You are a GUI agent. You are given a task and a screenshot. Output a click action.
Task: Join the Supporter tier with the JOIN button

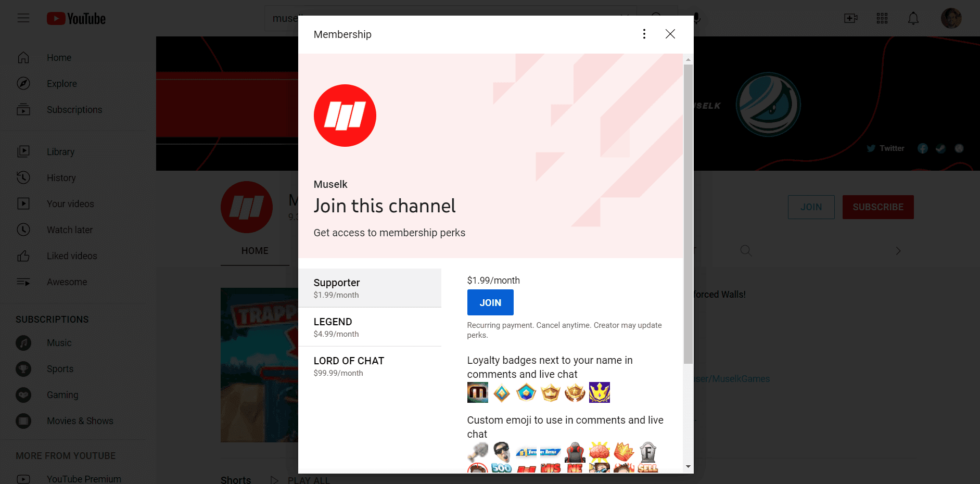point(490,302)
